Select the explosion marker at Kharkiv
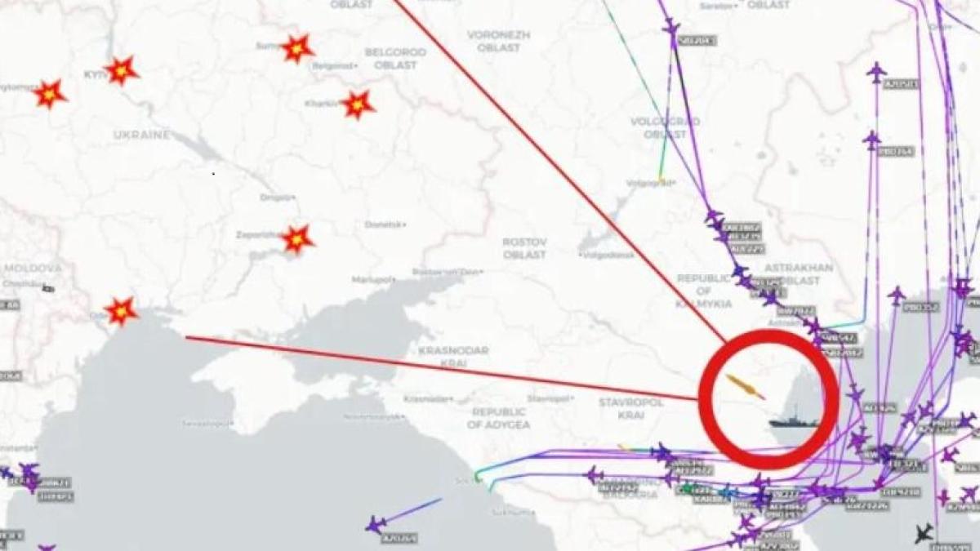The image size is (980, 551). click(x=358, y=104)
